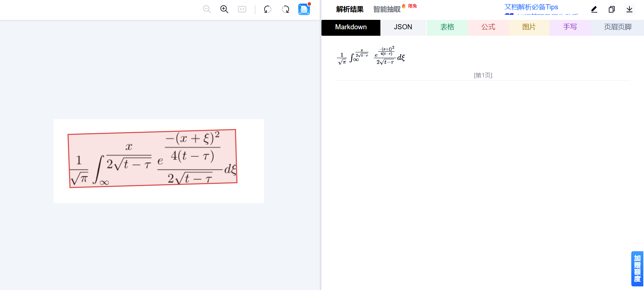The image size is (644, 290).
Task: Click the edit pencil icon
Action: pos(594,9)
